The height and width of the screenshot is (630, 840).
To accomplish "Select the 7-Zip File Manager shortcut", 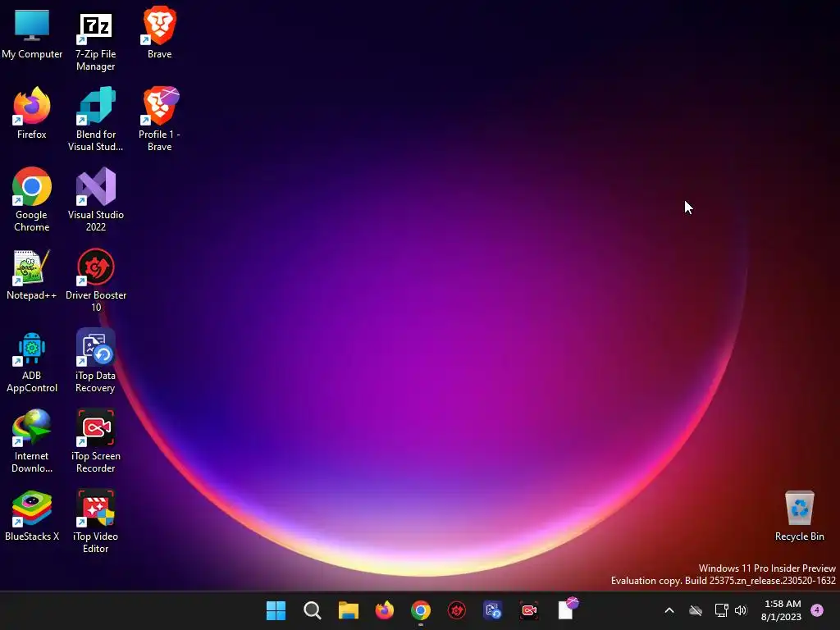I will point(95,41).
